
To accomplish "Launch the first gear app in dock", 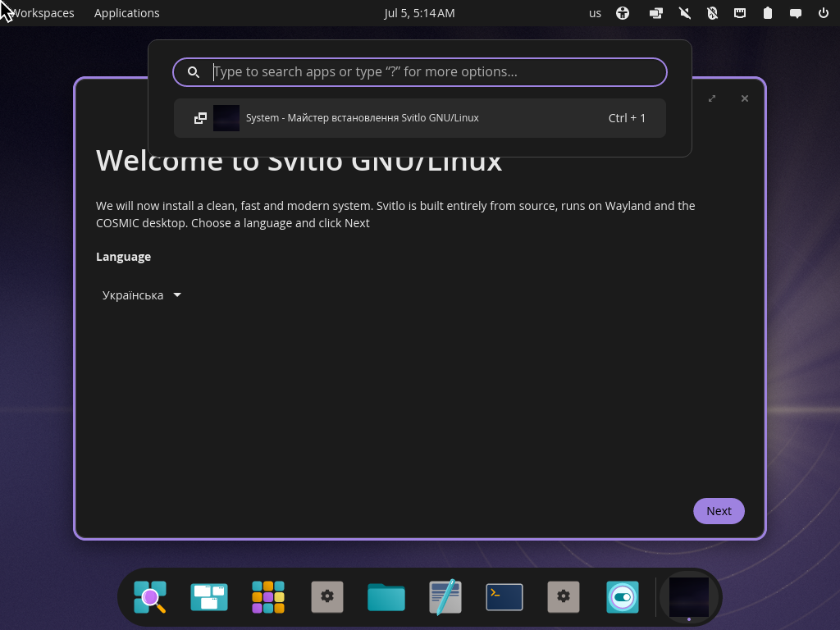I will point(327,597).
